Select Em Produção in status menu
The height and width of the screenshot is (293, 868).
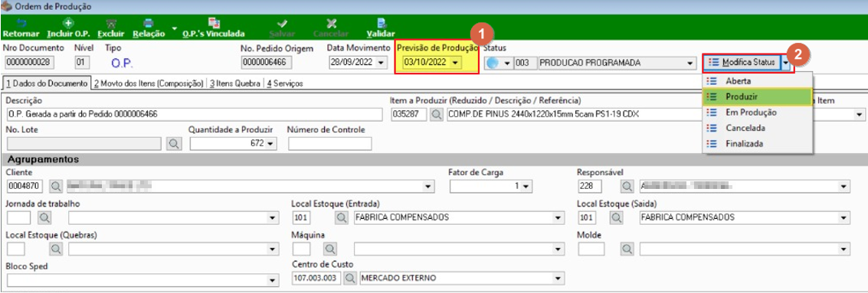click(x=757, y=112)
